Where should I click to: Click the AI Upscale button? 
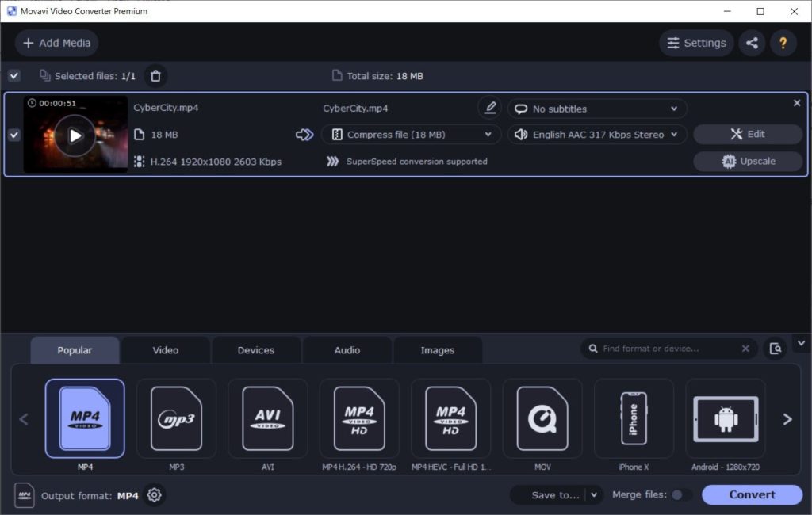(748, 161)
